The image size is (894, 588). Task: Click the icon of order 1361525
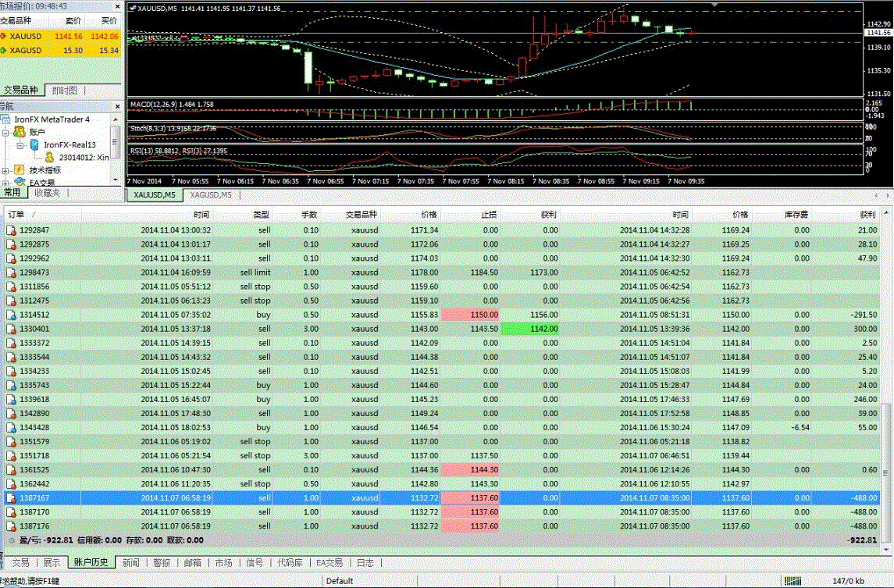[x=11, y=470]
